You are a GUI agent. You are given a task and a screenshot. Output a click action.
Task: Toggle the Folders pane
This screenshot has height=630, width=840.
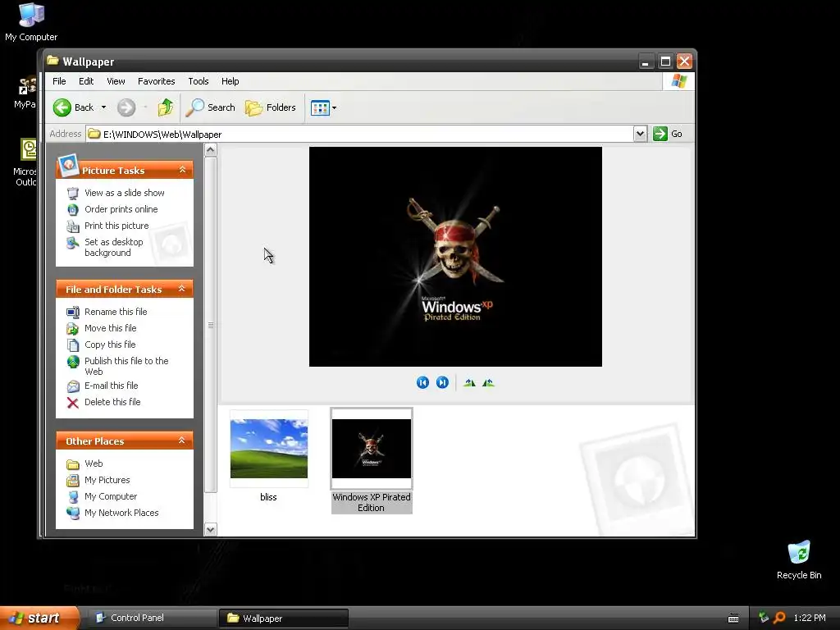pyautogui.click(x=271, y=107)
